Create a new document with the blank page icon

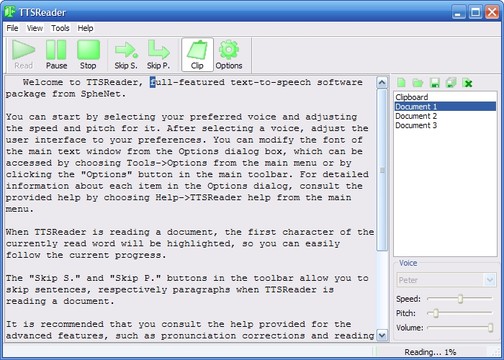(401, 82)
